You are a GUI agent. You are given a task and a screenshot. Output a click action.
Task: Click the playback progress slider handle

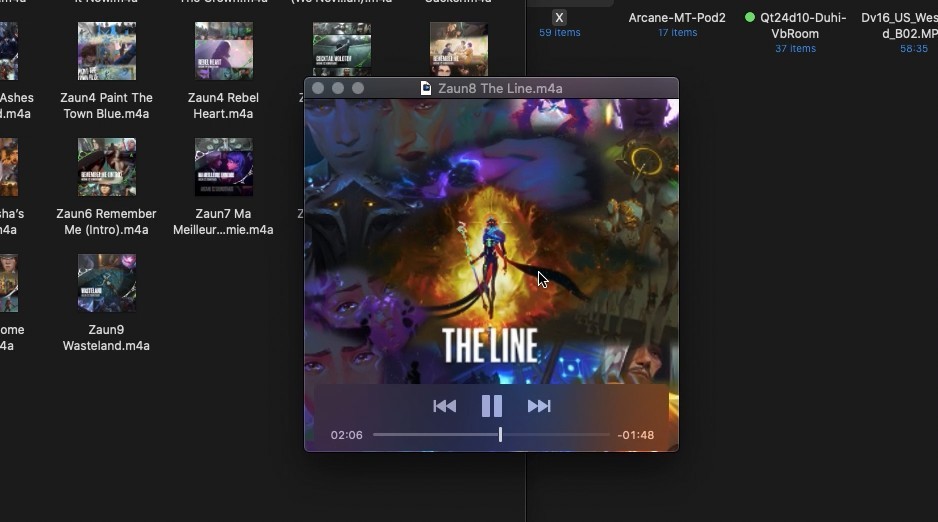(x=500, y=435)
